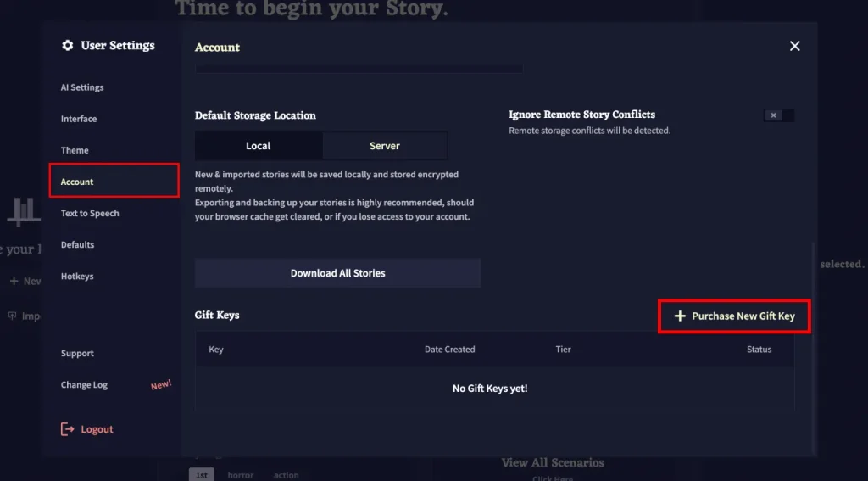This screenshot has width=868, height=481.
Task: Close the User Settings dialog
Action: coord(794,46)
